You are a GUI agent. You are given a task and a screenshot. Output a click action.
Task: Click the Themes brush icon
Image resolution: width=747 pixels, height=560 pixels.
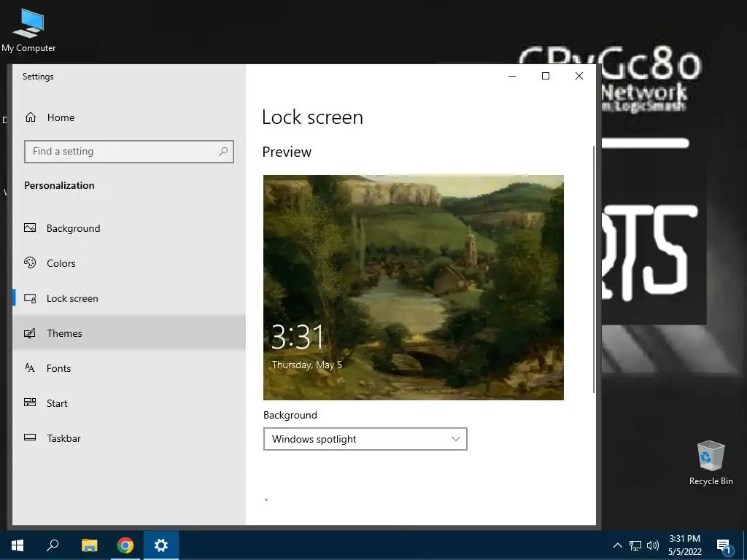[30, 332]
